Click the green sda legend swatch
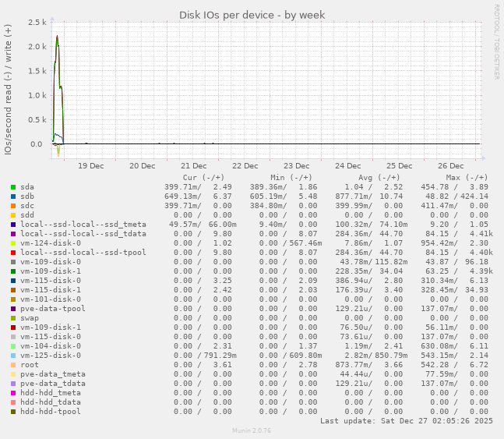Viewport: 504px width, 439px height. pos(13,187)
